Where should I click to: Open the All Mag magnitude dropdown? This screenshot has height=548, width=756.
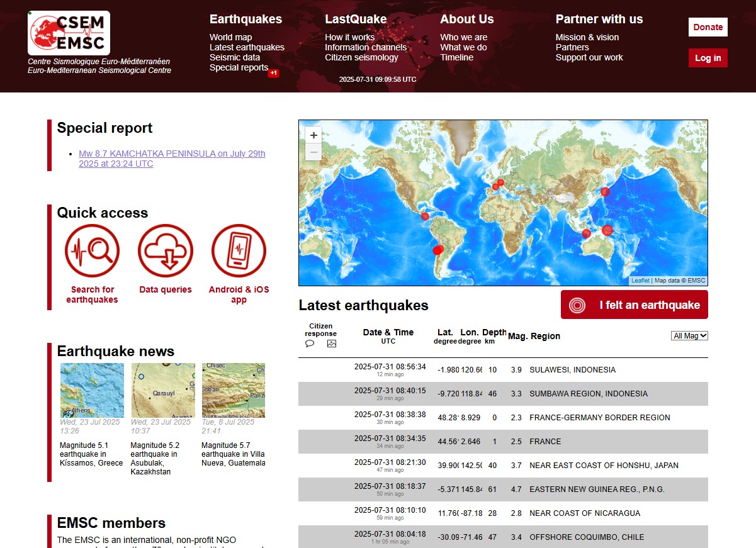point(689,336)
